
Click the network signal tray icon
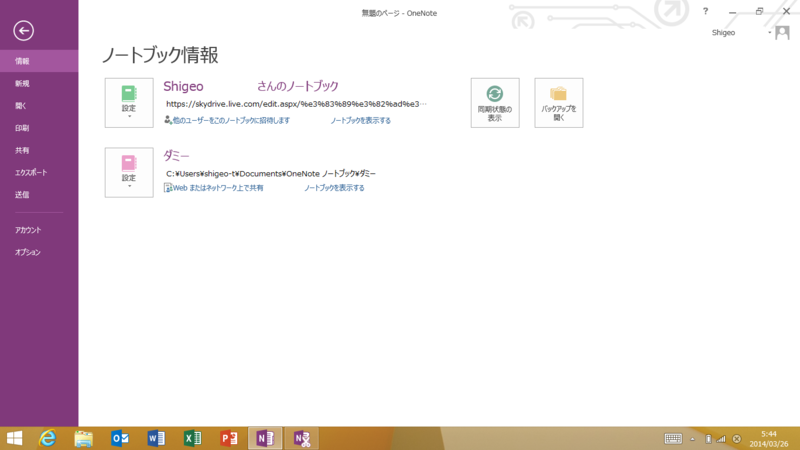721,439
